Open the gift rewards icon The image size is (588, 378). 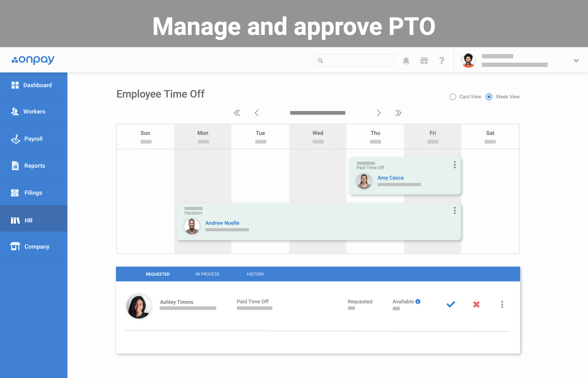[424, 61]
